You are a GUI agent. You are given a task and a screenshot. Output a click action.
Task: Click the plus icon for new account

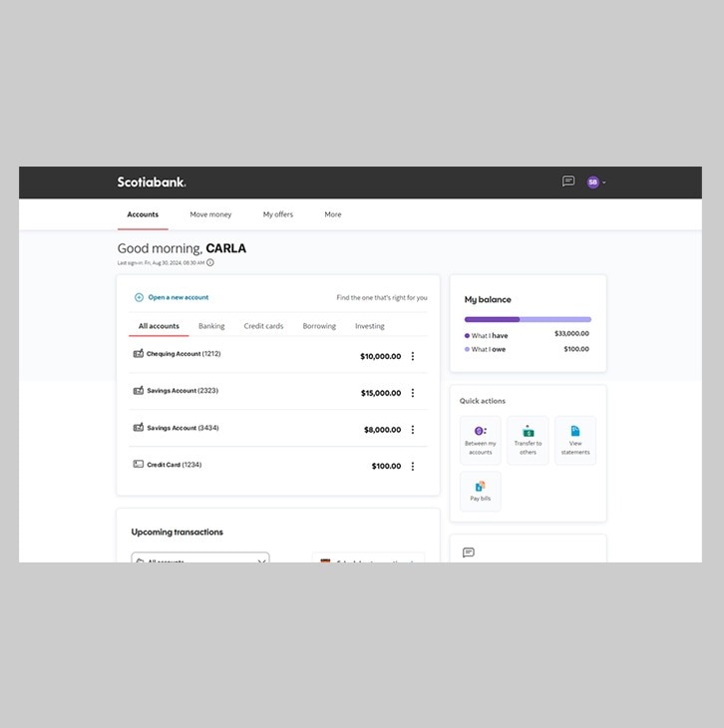[x=139, y=297]
